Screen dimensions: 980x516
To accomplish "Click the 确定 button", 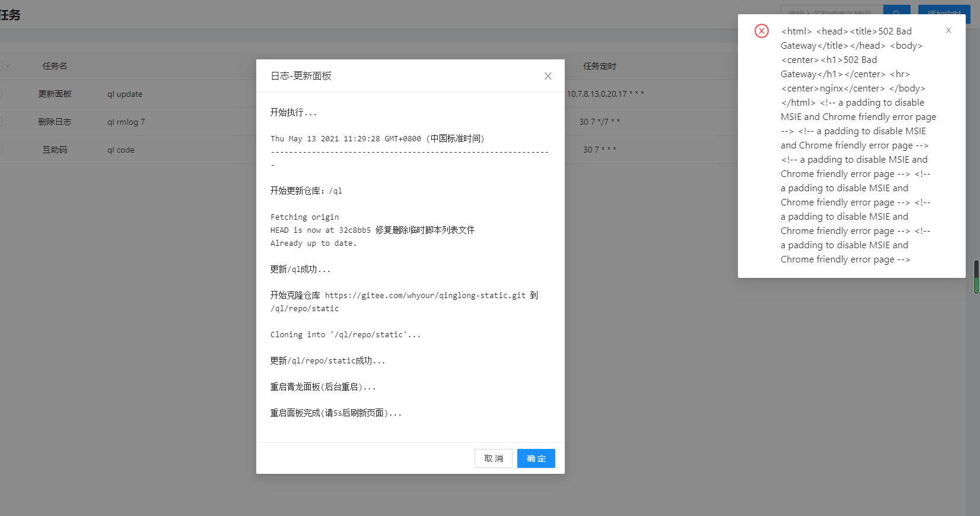I will point(536,458).
